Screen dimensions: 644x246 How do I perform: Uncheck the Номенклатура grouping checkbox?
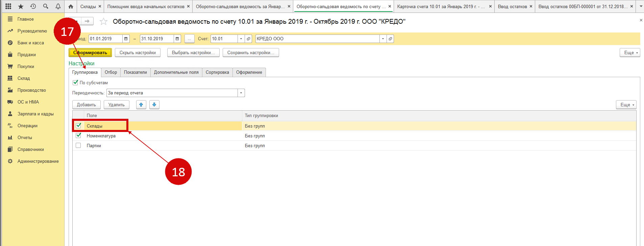point(78,135)
